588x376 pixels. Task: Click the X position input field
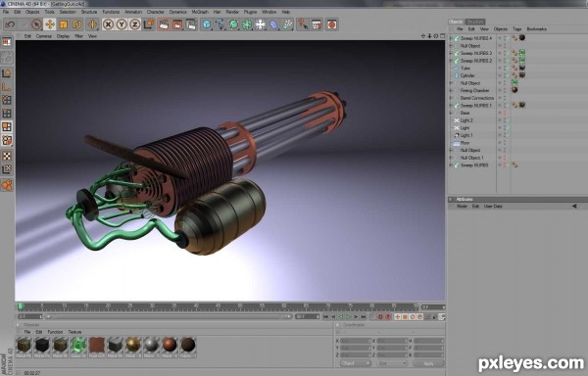click(x=355, y=341)
